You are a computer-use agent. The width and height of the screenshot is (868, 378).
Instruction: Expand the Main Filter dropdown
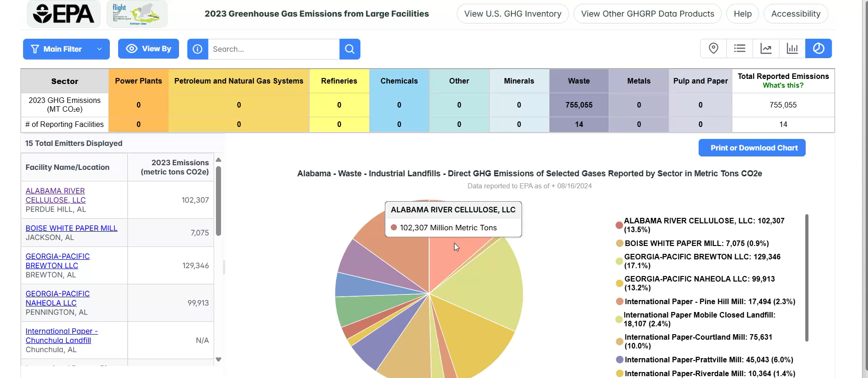click(x=66, y=49)
